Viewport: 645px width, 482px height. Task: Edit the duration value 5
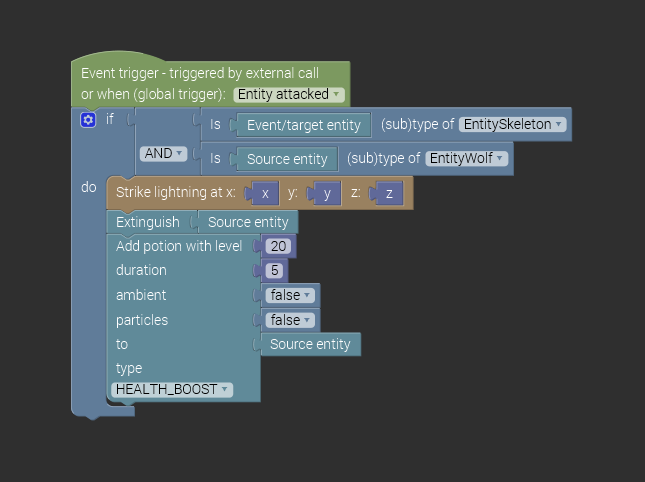pyautogui.click(x=274, y=271)
